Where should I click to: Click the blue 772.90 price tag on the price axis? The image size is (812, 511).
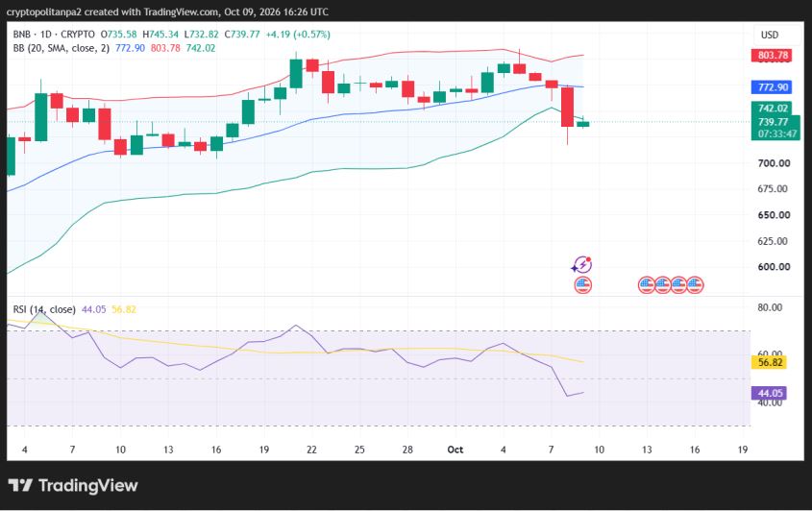[772, 87]
